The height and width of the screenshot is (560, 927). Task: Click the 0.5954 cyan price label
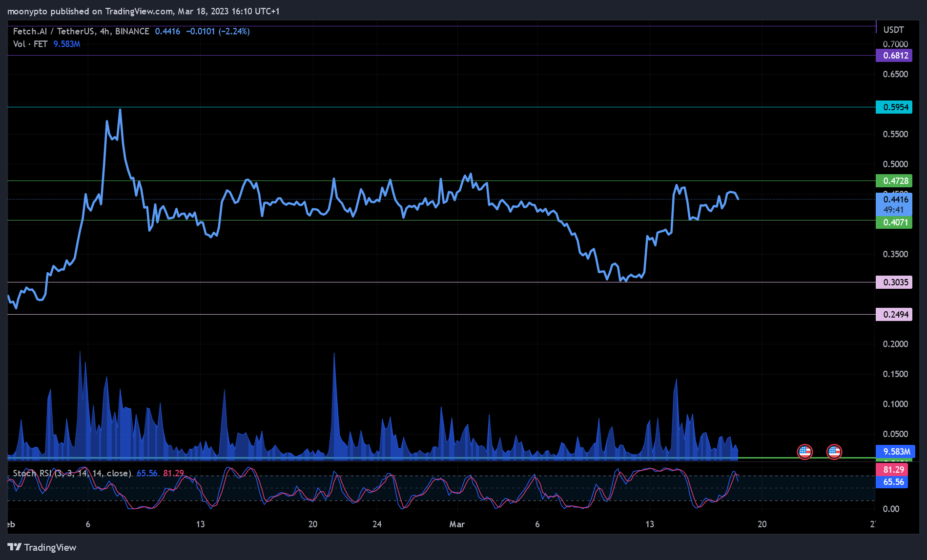pyautogui.click(x=894, y=107)
